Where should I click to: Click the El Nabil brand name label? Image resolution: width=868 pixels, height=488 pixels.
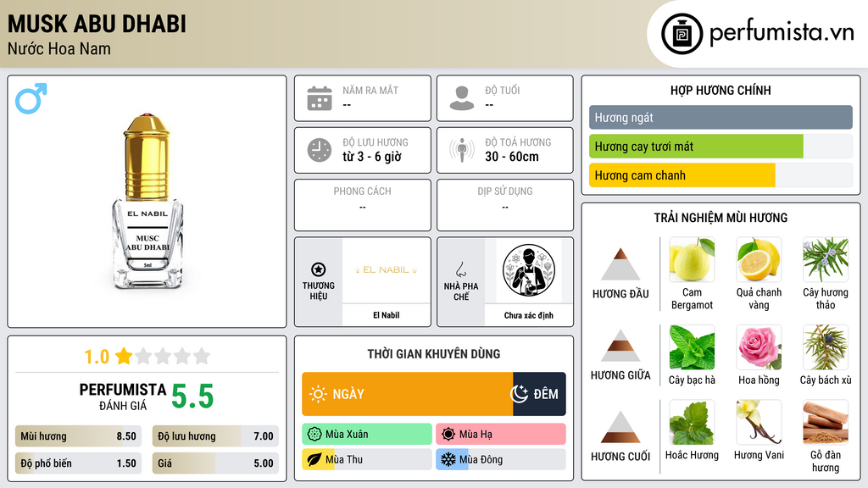click(x=387, y=315)
